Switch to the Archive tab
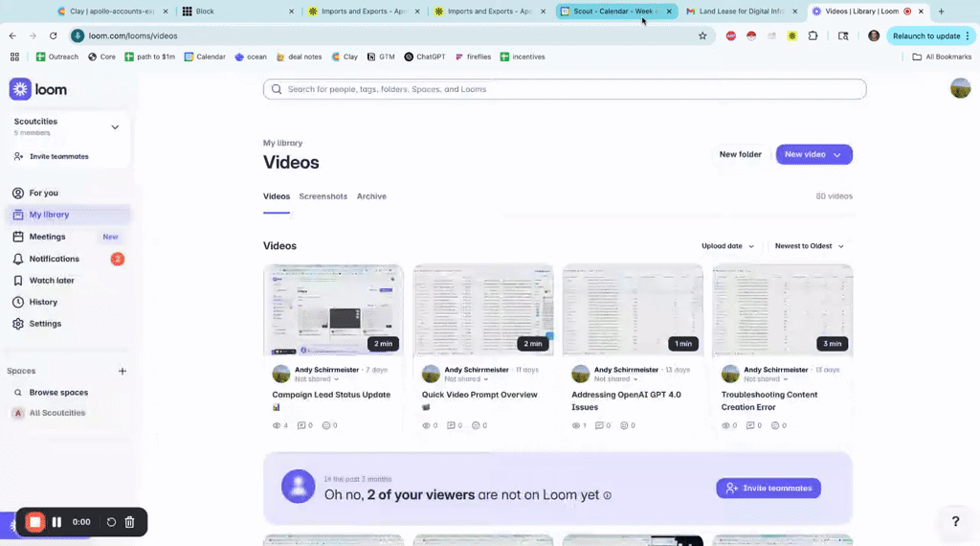Screen dimensions: 980x546 [x=371, y=196]
